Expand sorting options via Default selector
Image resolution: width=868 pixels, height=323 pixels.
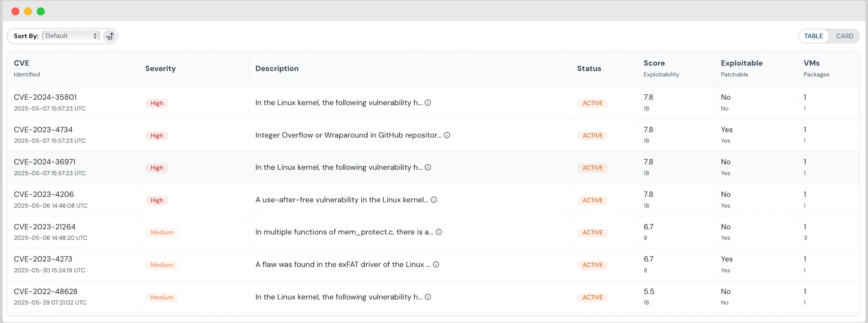point(70,36)
